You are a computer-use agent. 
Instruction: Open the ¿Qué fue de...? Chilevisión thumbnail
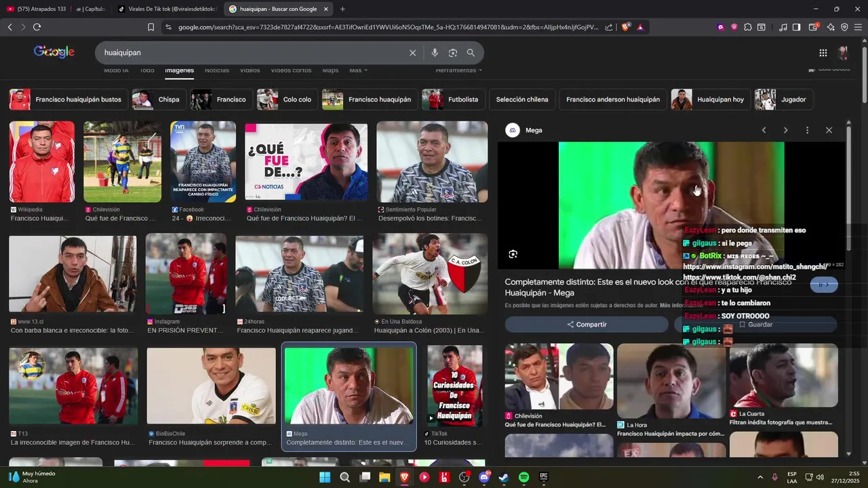point(306,162)
